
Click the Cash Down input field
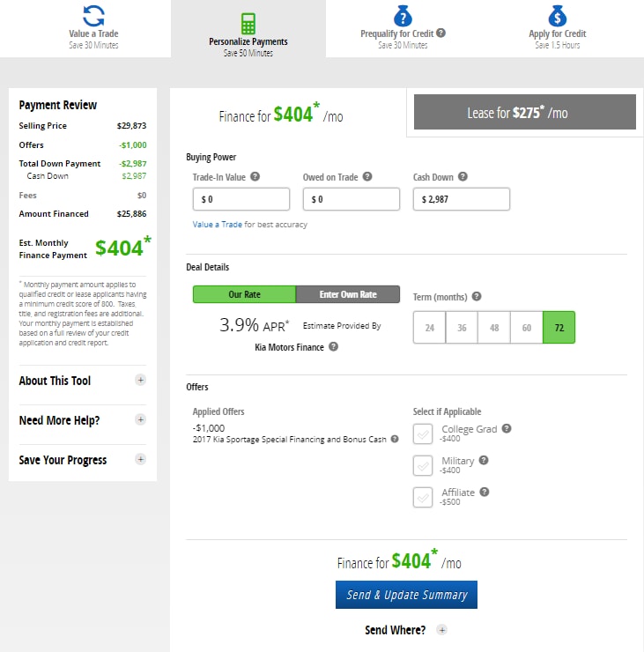pyautogui.click(x=461, y=199)
